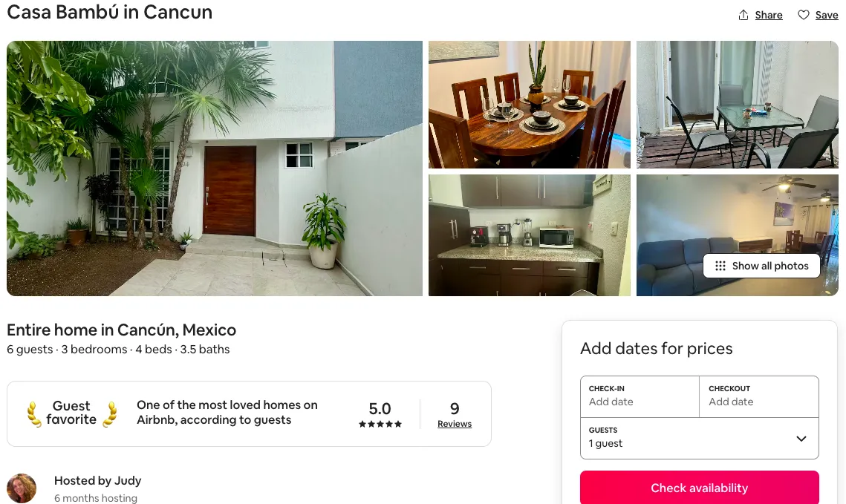Click the share upload icon
Viewport: 846px width, 504px height.
click(x=743, y=15)
